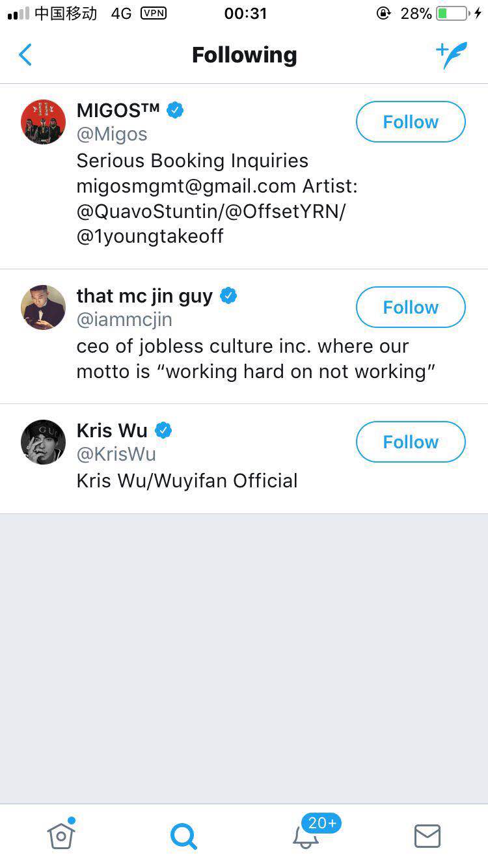This screenshot has width=488, height=868.
Task: Go to the Home tab icon
Action: pos(61,834)
